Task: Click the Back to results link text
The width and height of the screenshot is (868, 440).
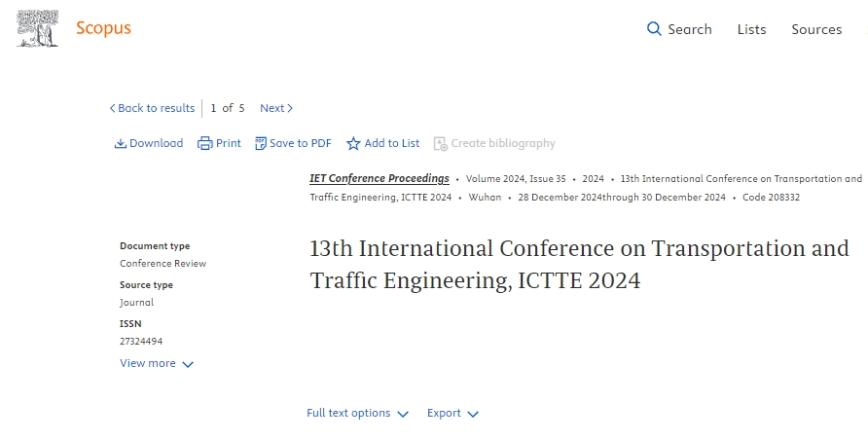Action: 156,108
